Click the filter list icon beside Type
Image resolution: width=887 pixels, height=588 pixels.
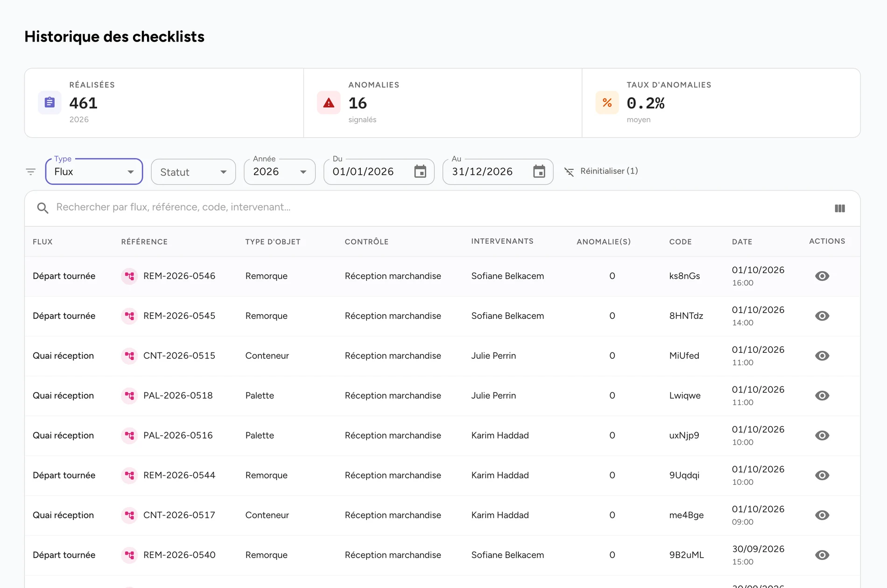coord(31,172)
